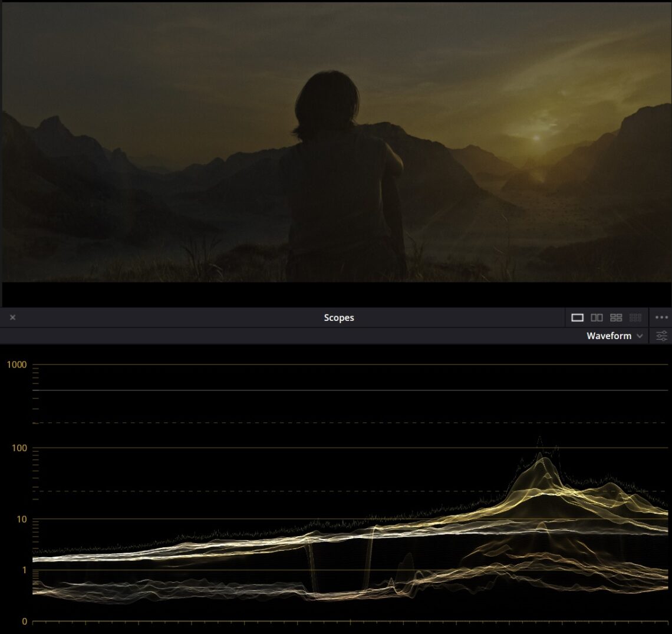Switch to single scope layout

577,317
